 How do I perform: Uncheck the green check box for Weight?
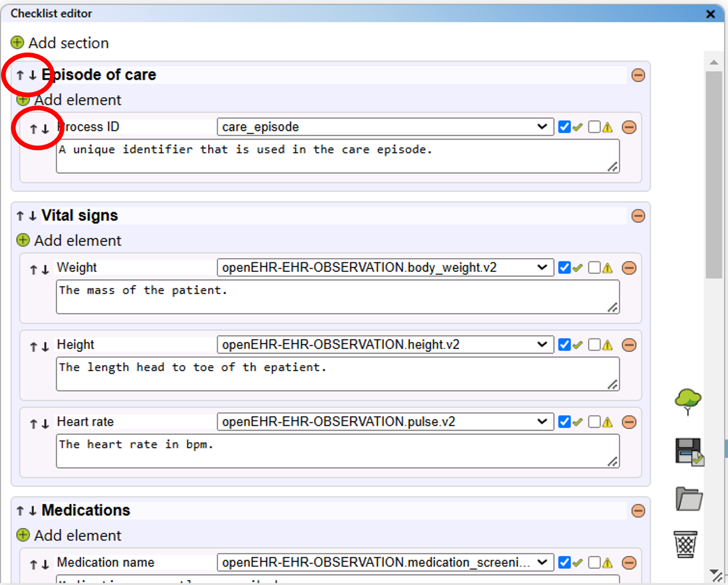pos(564,268)
